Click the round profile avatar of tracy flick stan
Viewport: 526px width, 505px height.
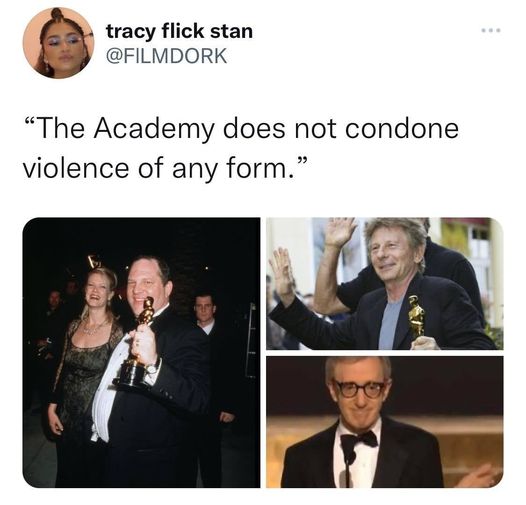pos(59,43)
